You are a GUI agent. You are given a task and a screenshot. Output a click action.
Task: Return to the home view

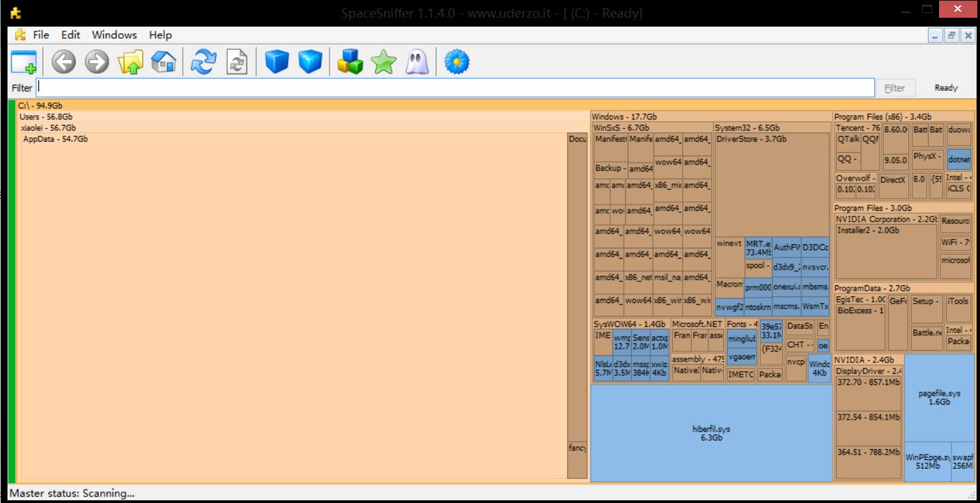(x=163, y=62)
